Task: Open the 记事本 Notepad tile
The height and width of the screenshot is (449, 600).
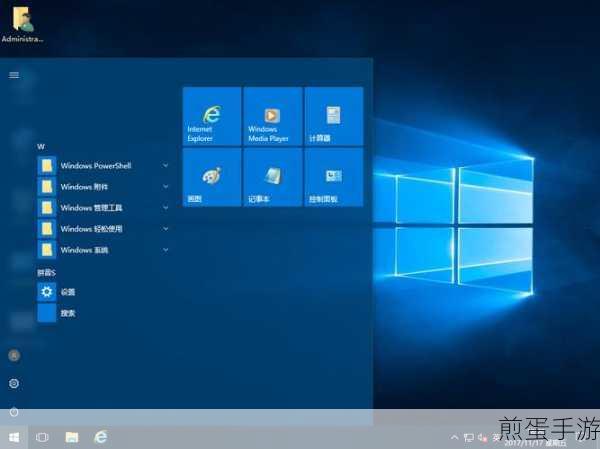Action: click(x=273, y=177)
